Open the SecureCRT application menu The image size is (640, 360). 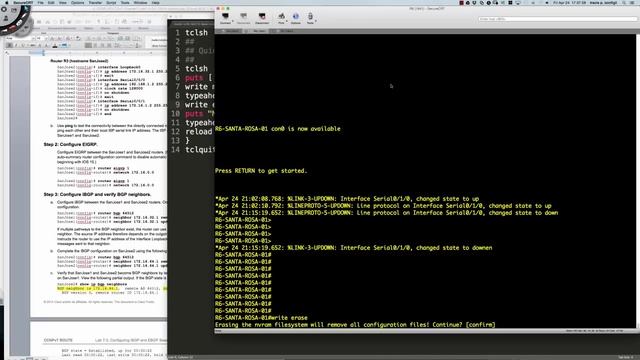click(23, 2)
